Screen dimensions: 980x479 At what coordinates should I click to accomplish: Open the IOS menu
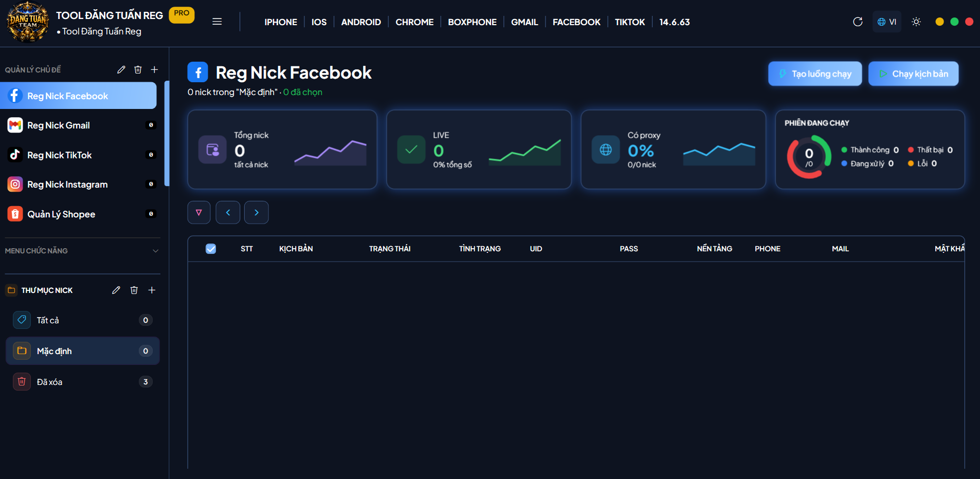coord(319,22)
